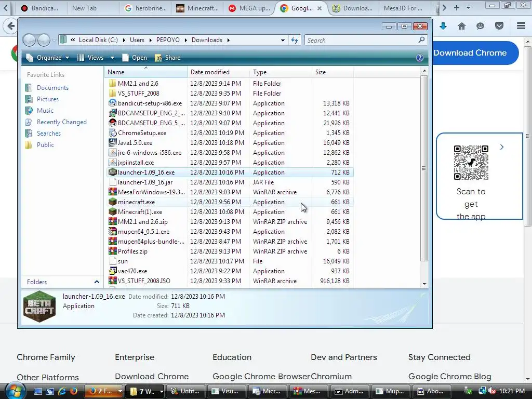Image resolution: width=532 pixels, height=399 pixels.
Task: Click the Pocket icon in Firefox toolbar
Action: pyautogui.click(x=499, y=26)
